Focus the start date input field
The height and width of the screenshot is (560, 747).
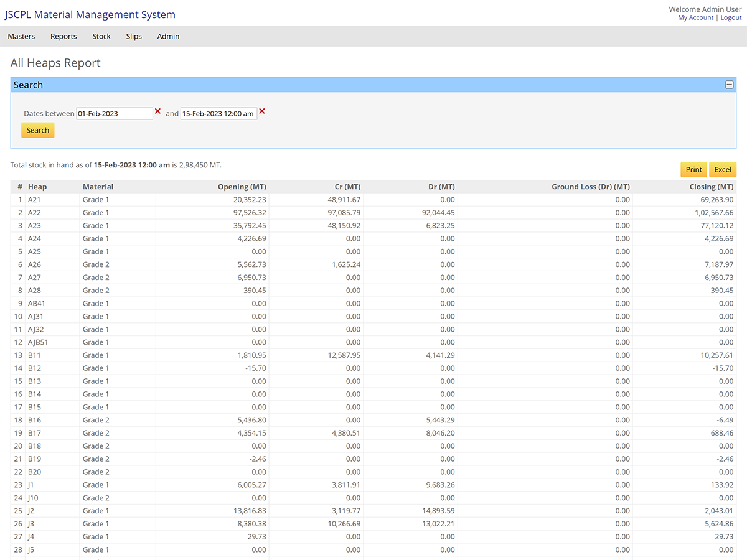tap(115, 113)
